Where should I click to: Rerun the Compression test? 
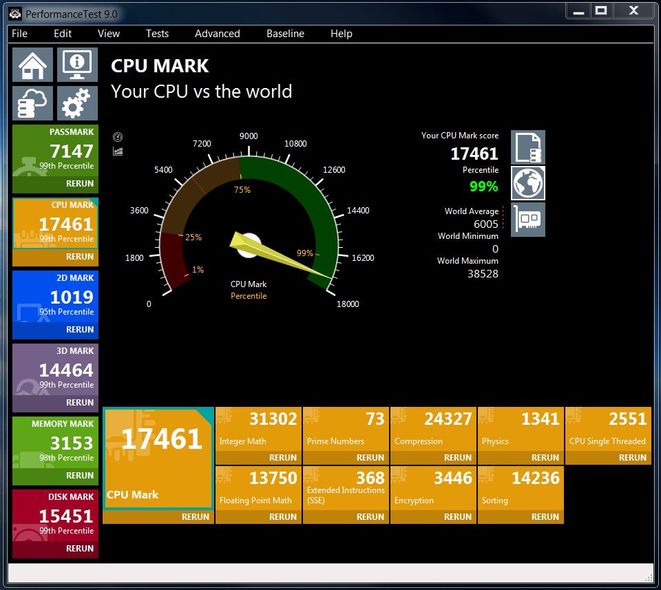457,458
